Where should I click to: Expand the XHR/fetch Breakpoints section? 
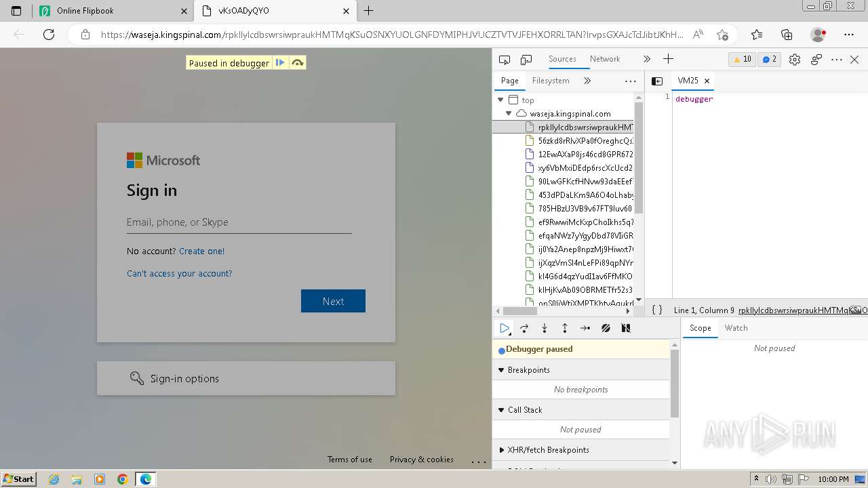tap(502, 450)
